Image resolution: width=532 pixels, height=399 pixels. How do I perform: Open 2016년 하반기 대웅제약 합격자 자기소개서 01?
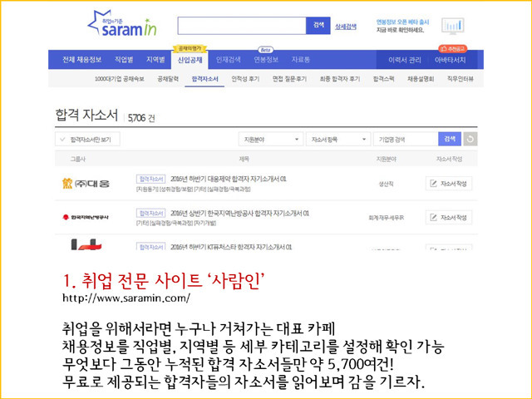tap(229, 179)
